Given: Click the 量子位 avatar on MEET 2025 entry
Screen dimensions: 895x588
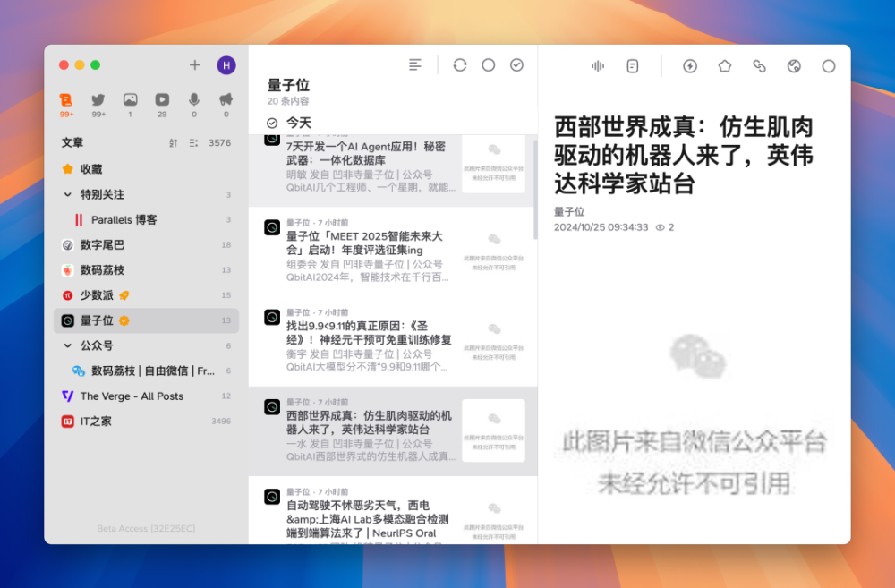Looking at the screenshot, I should (x=272, y=228).
